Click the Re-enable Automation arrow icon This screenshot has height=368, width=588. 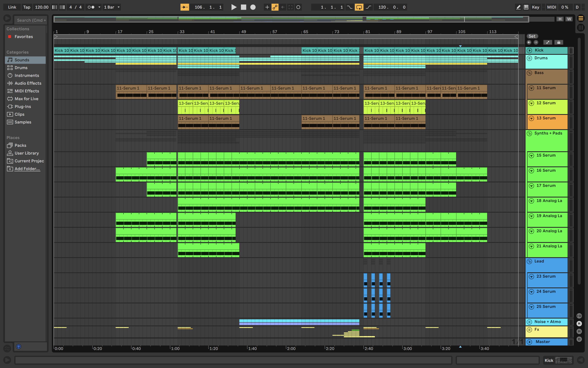pos(283,7)
